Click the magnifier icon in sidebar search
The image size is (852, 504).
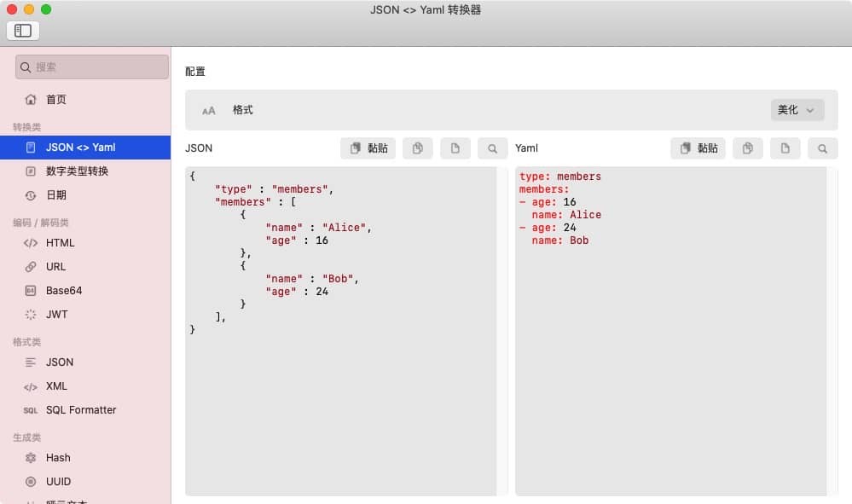coord(26,67)
